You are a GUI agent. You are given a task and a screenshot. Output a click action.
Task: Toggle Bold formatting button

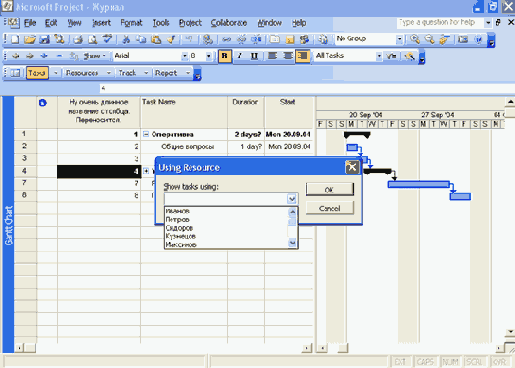[225, 56]
